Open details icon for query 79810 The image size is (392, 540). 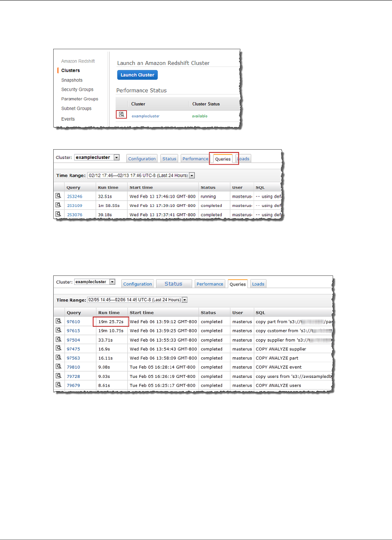58,367
